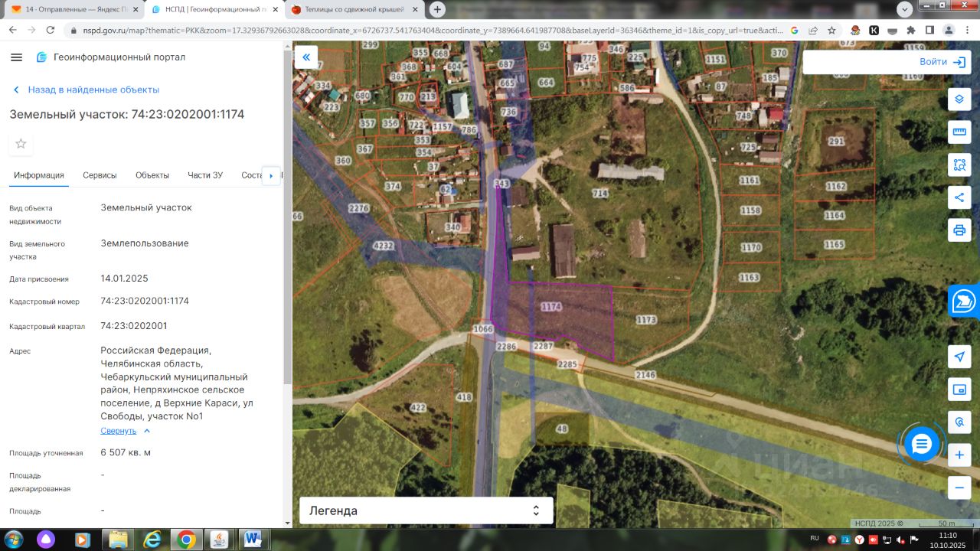
Task: Open the Chrome tab search dropdown
Action: pos(904,9)
